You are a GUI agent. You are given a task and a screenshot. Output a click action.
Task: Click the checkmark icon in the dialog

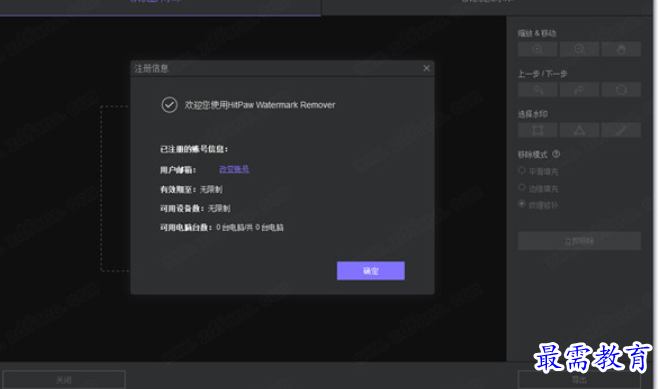click(x=170, y=105)
